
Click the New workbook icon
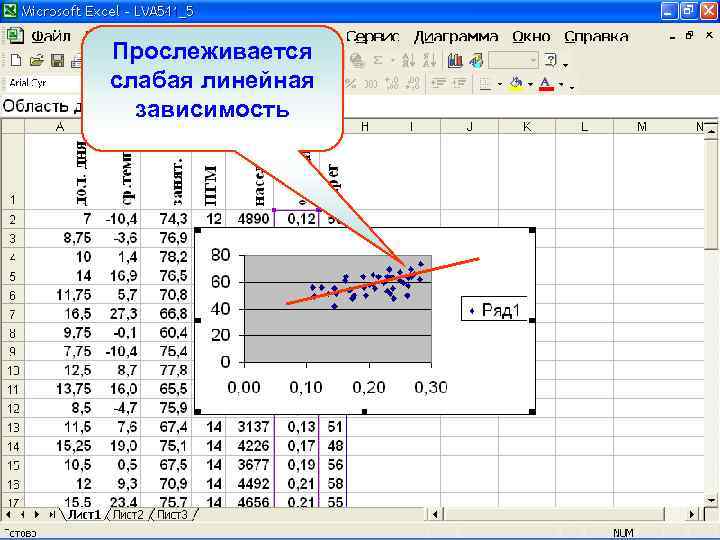16,60
